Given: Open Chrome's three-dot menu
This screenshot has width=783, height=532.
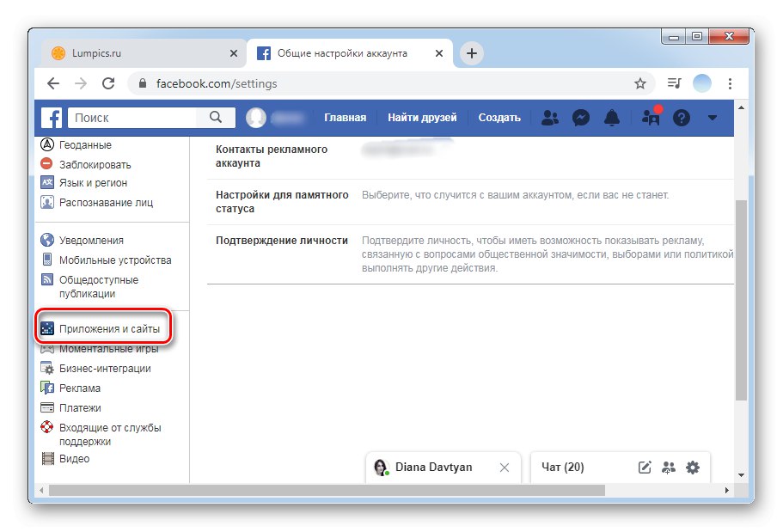Looking at the screenshot, I should pyautogui.click(x=731, y=83).
